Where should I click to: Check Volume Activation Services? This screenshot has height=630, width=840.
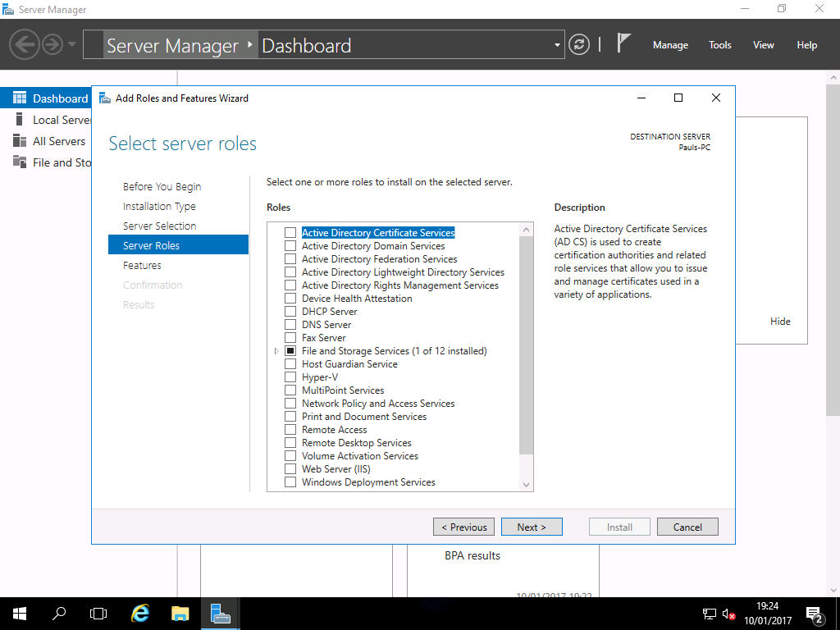[290, 456]
